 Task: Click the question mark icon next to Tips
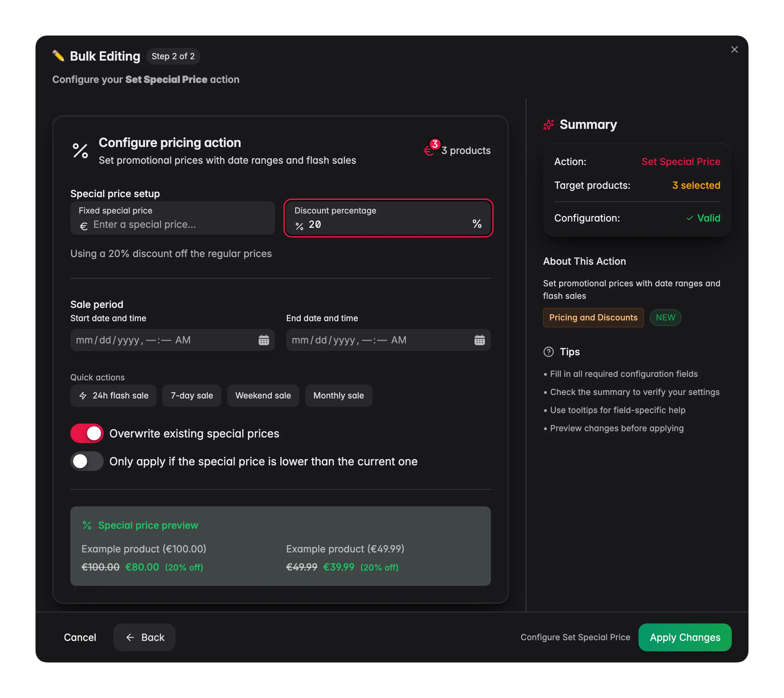[549, 352]
